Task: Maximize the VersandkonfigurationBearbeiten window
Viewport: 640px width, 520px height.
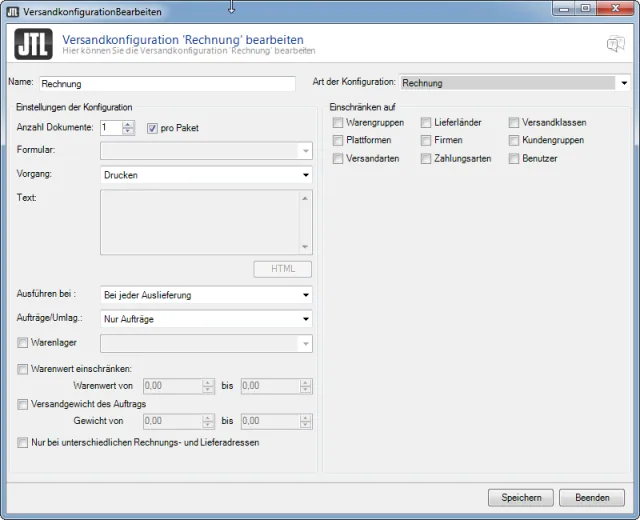Action: click(586, 9)
